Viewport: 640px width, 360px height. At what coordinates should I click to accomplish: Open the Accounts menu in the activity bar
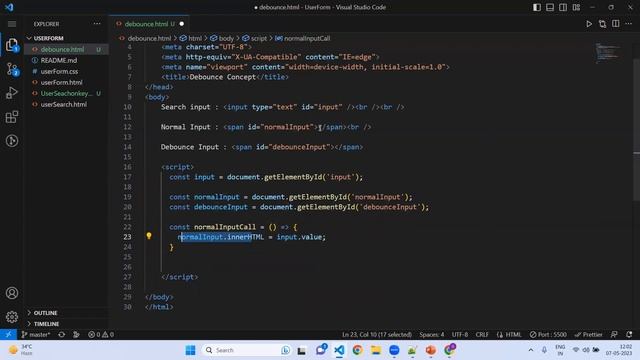click(x=12, y=293)
